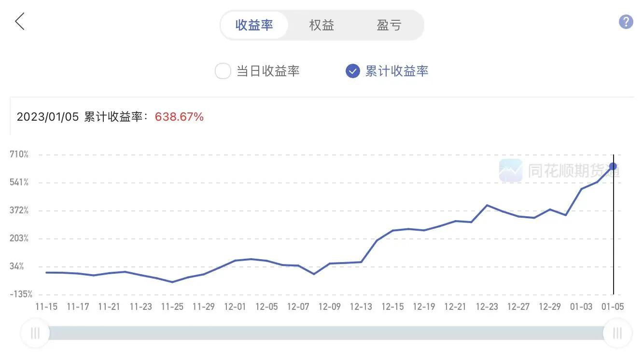Click the date range slider track

[x=326, y=333]
